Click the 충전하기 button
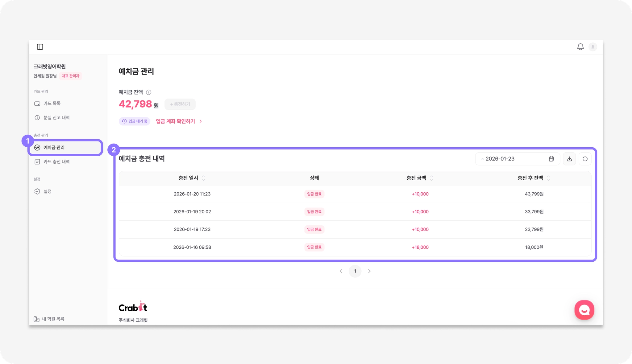 (x=180, y=104)
